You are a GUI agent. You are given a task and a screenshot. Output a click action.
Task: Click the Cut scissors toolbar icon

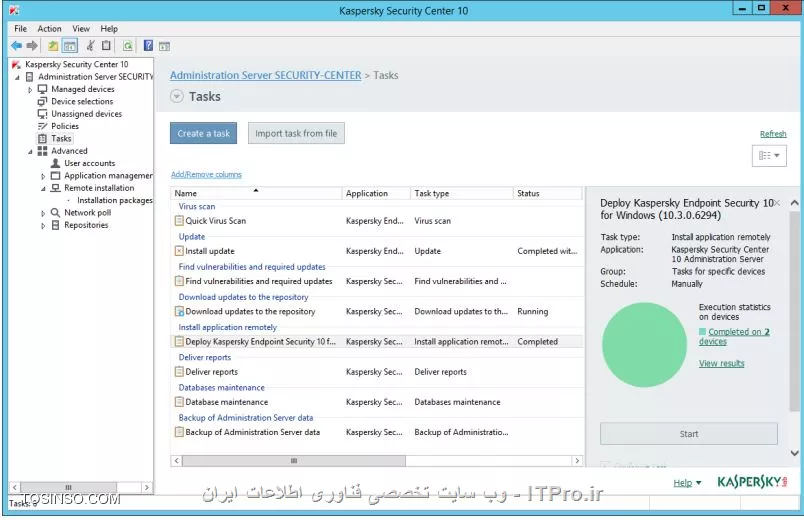90,46
